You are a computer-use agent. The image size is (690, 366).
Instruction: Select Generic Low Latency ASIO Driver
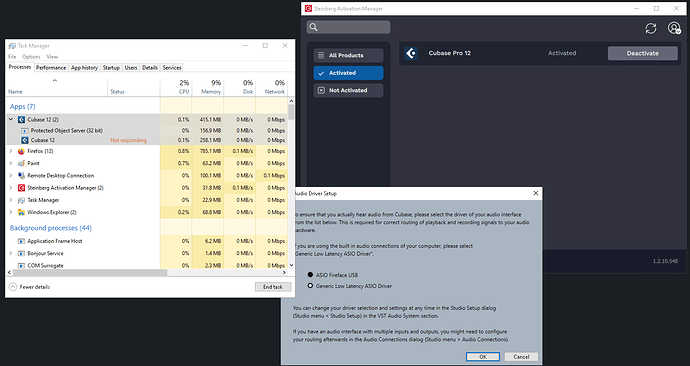(x=310, y=285)
